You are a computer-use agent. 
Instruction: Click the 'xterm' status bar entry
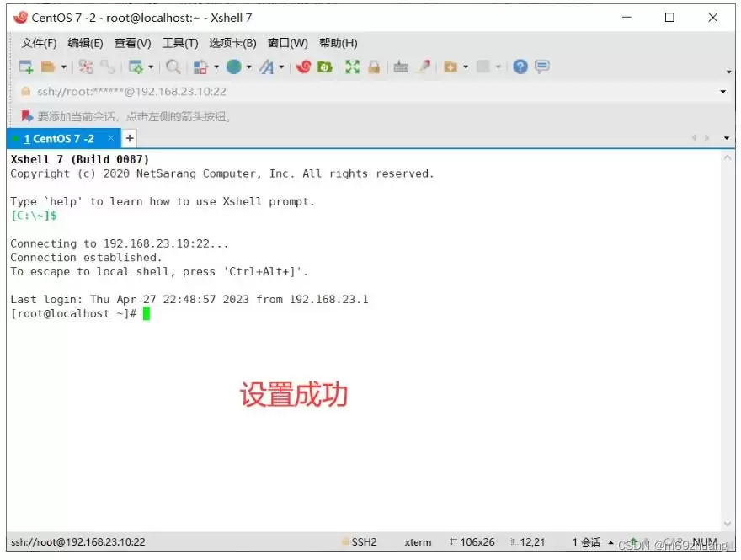(418, 542)
